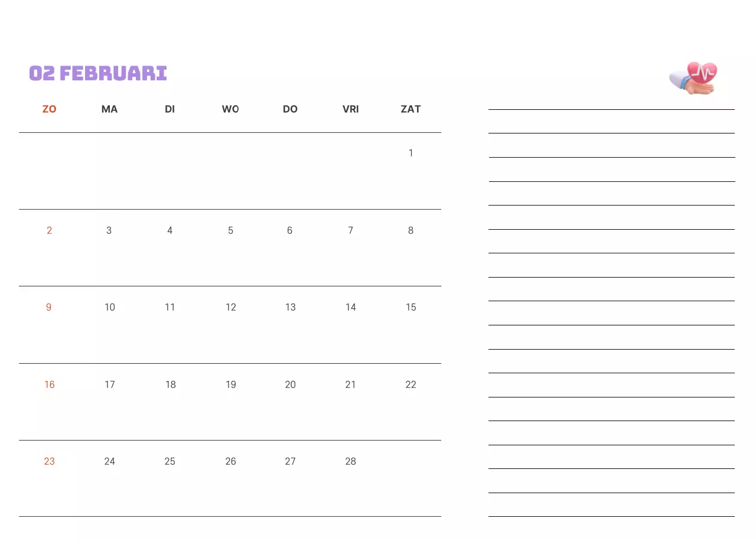Select Sunday date 2
Image resolution: width=756 pixels, height=541 pixels.
(x=50, y=230)
